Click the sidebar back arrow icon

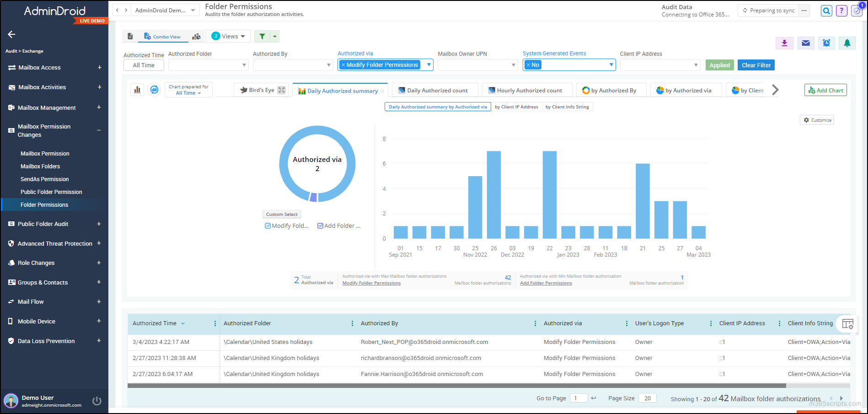[x=12, y=34]
